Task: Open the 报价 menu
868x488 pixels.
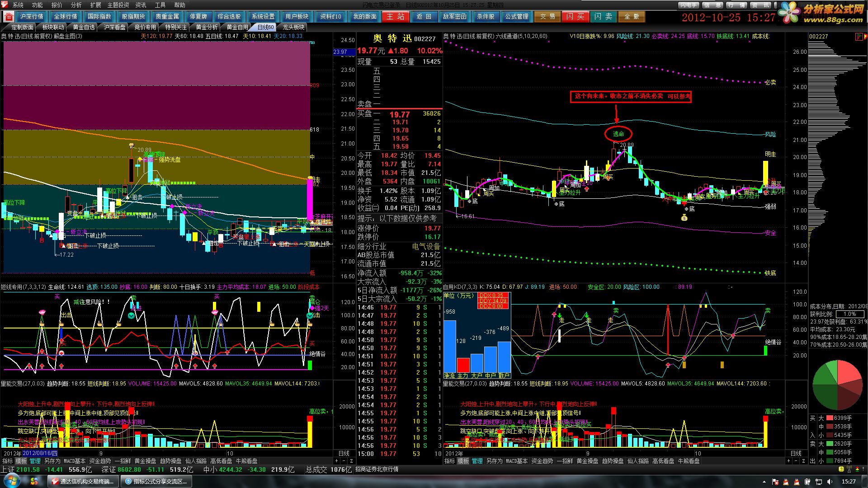Action: [57, 5]
